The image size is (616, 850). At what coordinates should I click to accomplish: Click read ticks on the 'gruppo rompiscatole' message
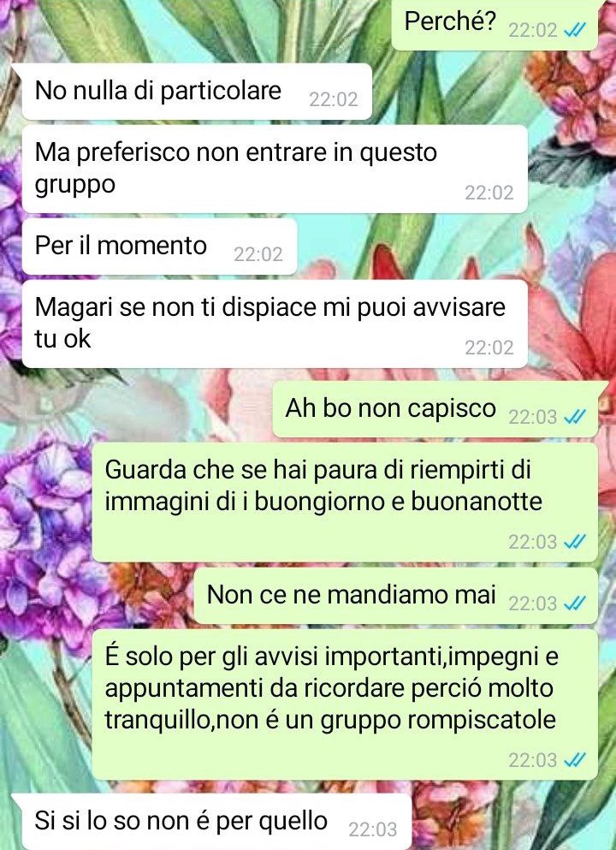coord(574,760)
